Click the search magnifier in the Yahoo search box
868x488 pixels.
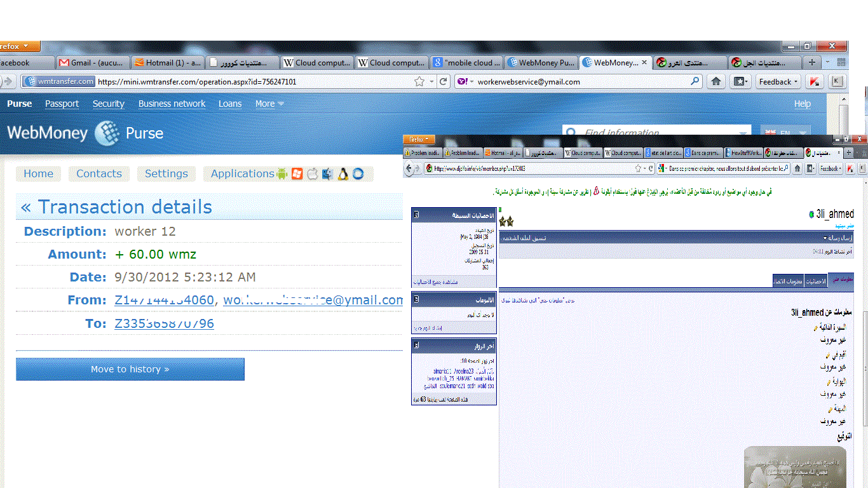pyautogui.click(x=695, y=81)
